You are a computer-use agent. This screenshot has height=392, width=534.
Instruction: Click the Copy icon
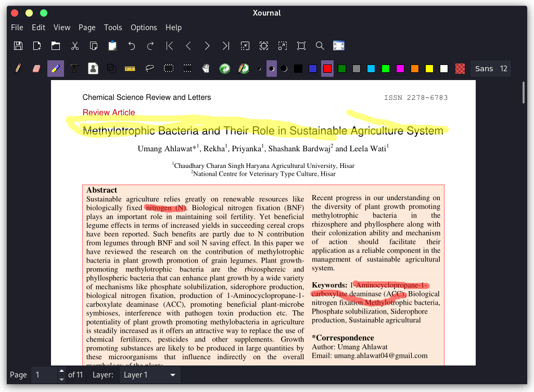(94, 46)
